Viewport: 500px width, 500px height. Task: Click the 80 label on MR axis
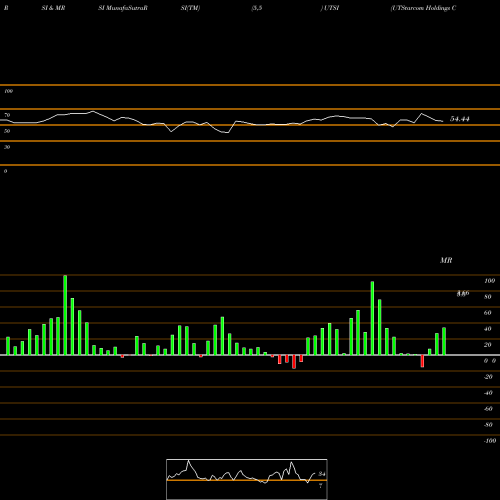click(488, 297)
